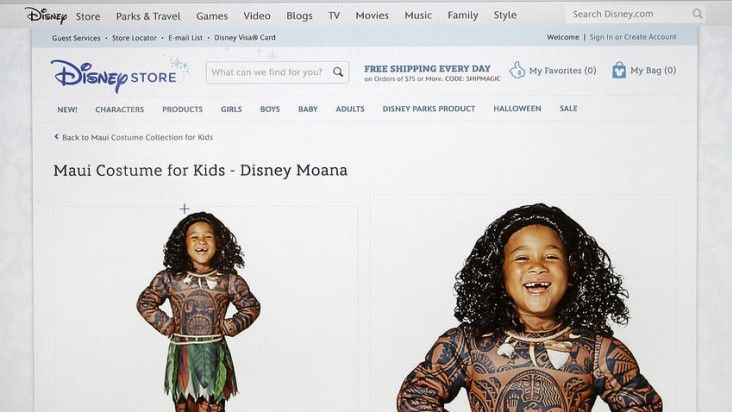Click the Disney logo in top bar
This screenshot has width=732, height=412.
pyautogui.click(x=46, y=15)
